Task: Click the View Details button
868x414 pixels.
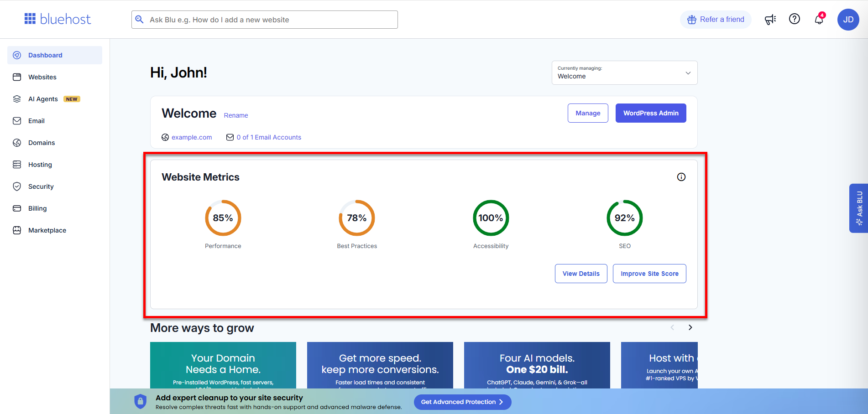Action: pyautogui.click(x=581, y=274)
